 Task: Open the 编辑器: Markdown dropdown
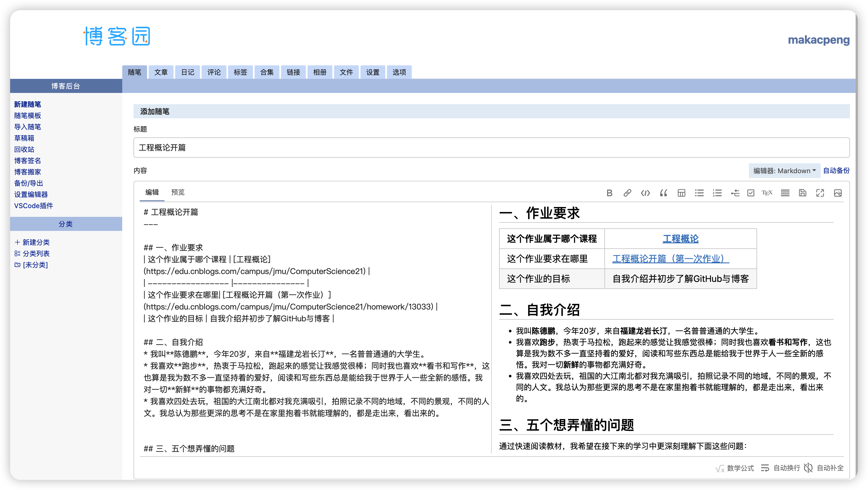pyautogui.click(x=784, y=171)
